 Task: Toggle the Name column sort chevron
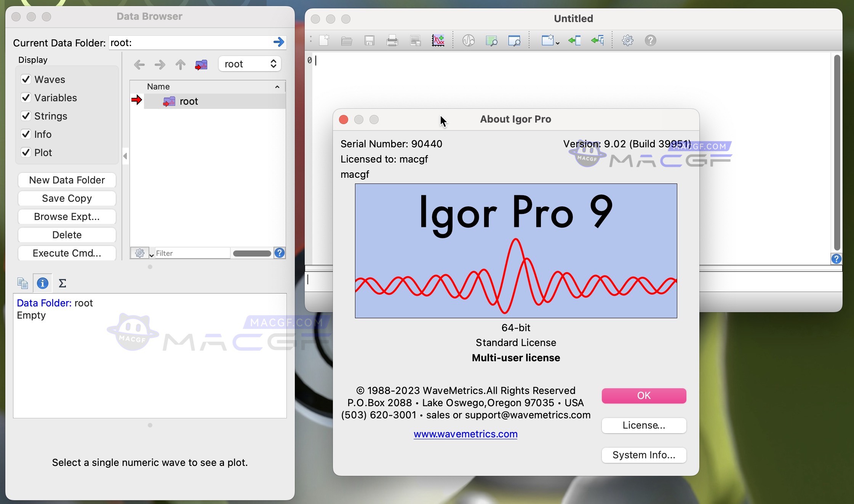coord(277,87)
